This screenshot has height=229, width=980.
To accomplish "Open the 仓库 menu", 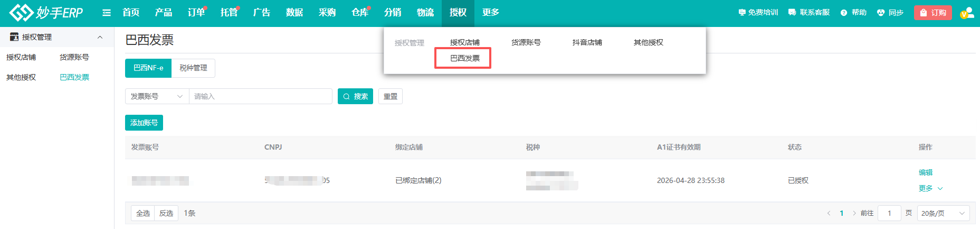I will (360, 12).
